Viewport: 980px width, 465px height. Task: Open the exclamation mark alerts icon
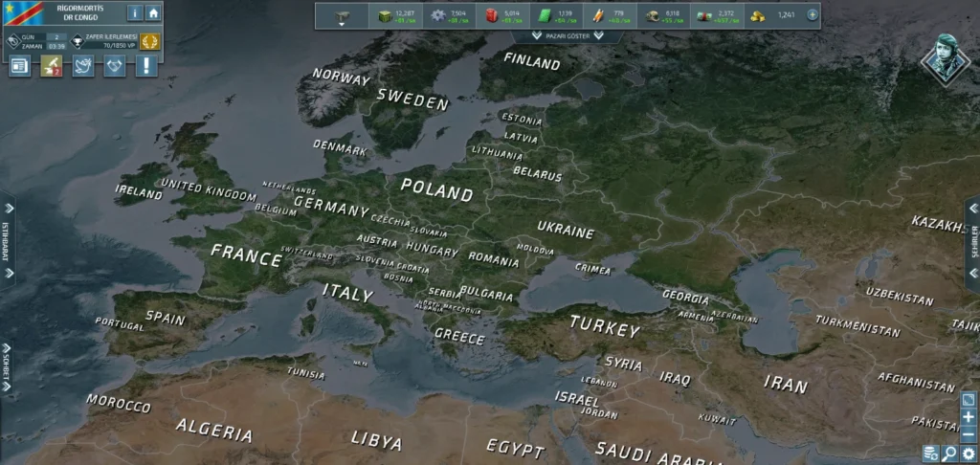(146, 66)
